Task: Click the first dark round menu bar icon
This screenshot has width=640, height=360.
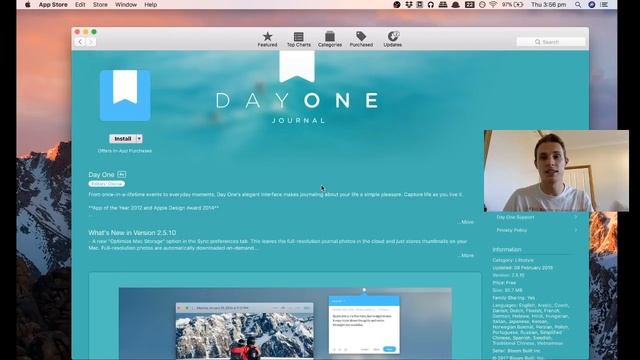Action: pyautogui.click(x=397, y=4)
